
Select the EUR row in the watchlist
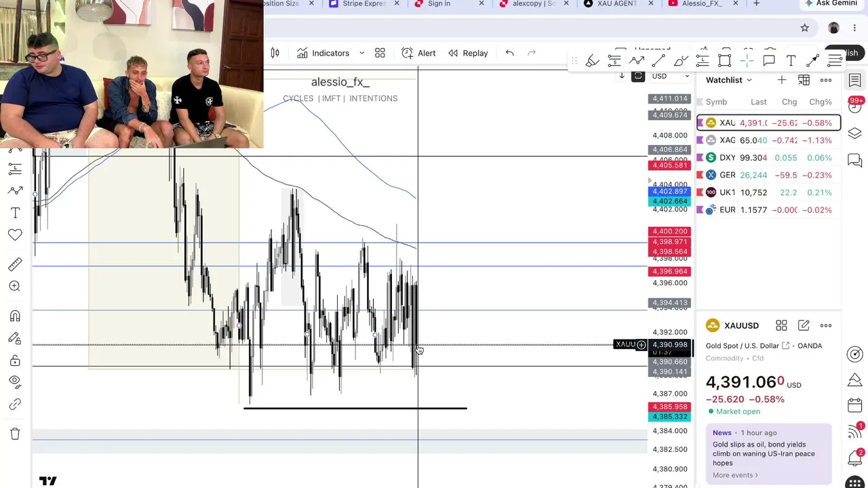pyautogui.click(x=769, y=210)
